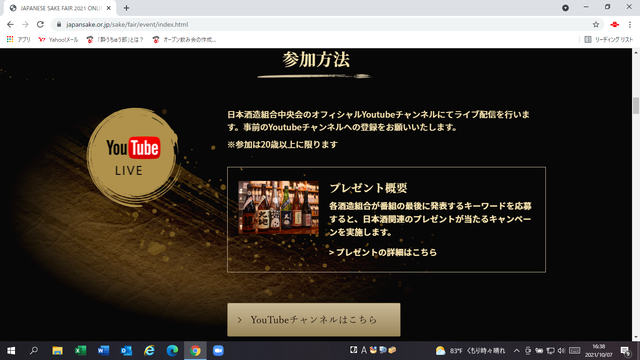The image size is (640, 360).
Task: Bookmark this page with the star icon
Action: 596,24
